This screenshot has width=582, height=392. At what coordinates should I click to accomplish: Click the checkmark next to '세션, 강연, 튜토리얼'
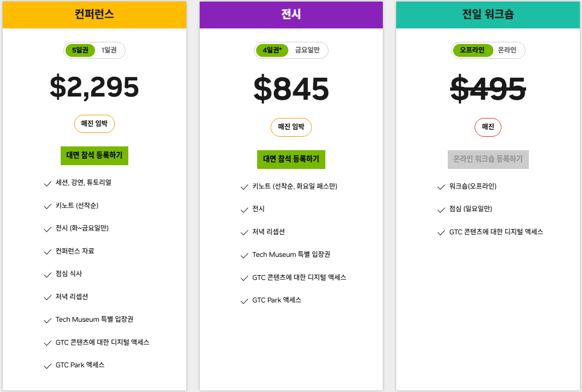tap(47, 183)
